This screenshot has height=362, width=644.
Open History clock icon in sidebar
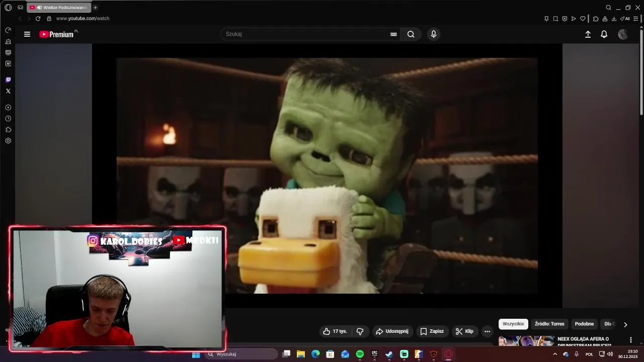coord(8,119)
